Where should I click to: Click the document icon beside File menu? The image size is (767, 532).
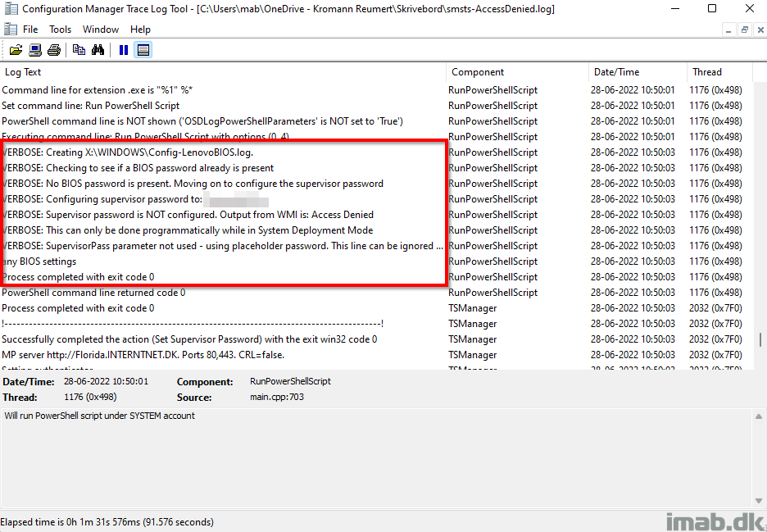coord(11,29)
